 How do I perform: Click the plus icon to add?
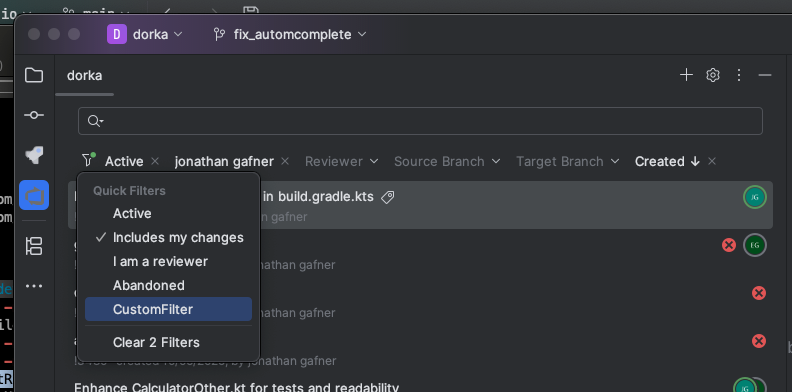pyautogui.click(x=686, y=75)
